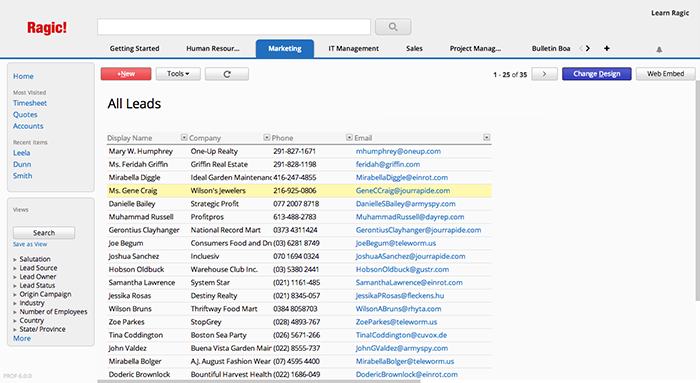700x383 pixels.
Task: Click the Web Embed button
Action: pyautogui.click(x=665, y=74)
